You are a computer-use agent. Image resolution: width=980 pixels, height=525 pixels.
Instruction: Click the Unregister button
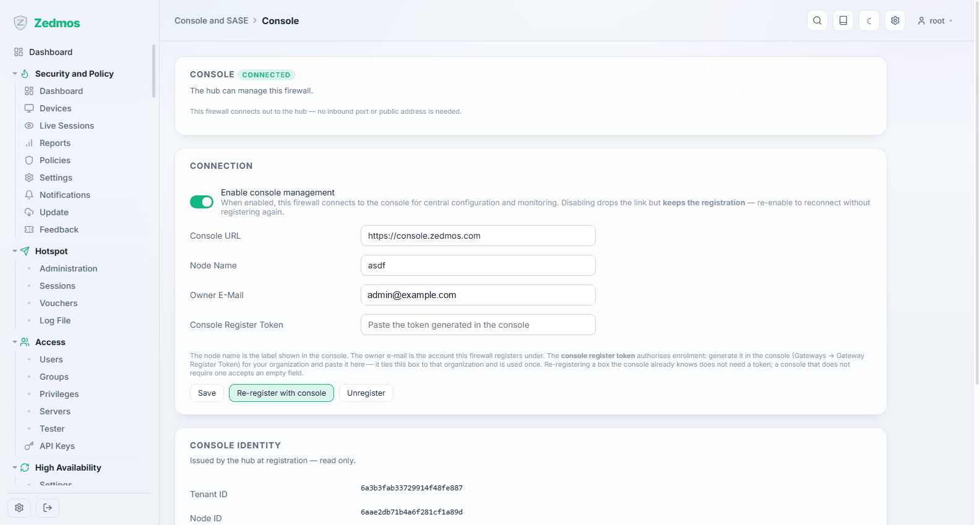[x=366, y=393]
